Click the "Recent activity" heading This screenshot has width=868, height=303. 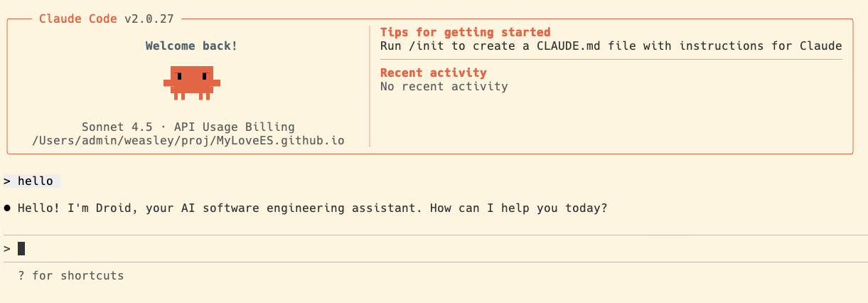pos(433,73)
